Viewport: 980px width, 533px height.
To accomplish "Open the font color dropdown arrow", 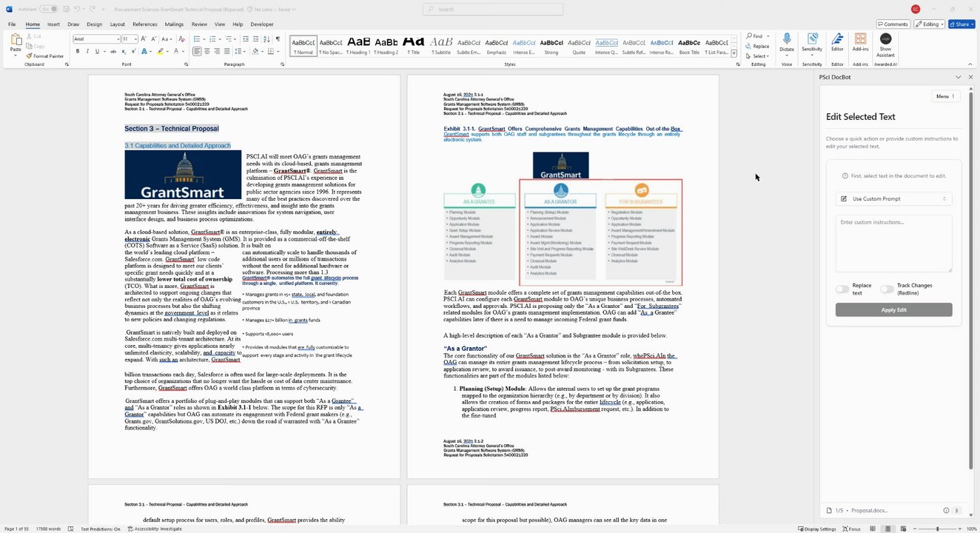I will pos(184,51).
